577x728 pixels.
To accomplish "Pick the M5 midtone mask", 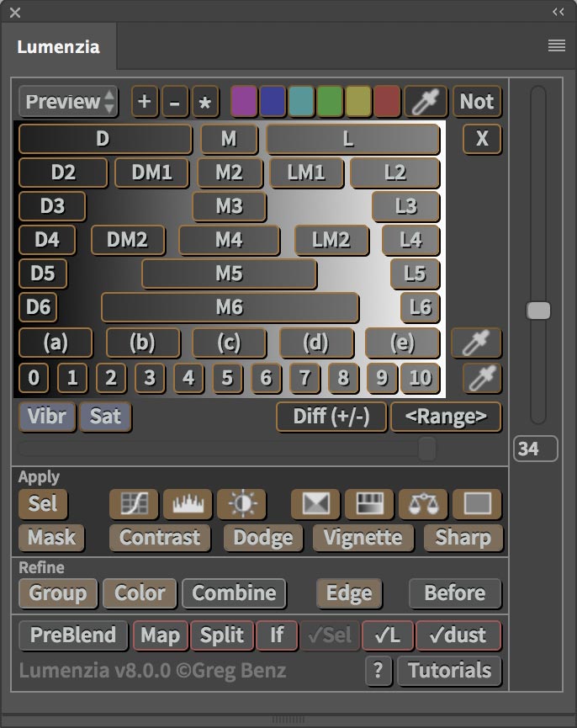I will (230, 274).
